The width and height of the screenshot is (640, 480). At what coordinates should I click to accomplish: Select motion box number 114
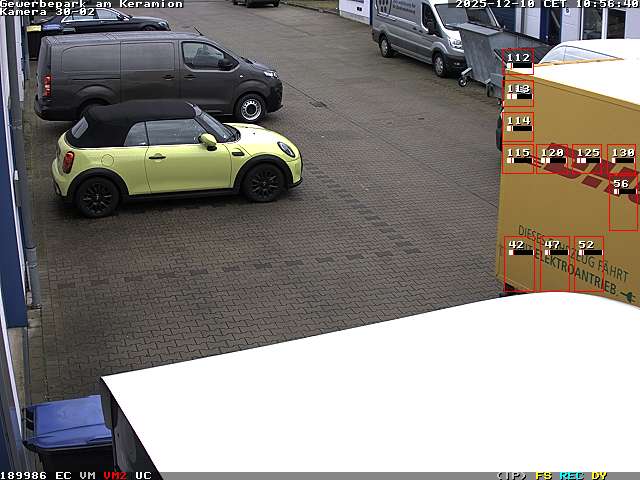[x=517, y=126]
